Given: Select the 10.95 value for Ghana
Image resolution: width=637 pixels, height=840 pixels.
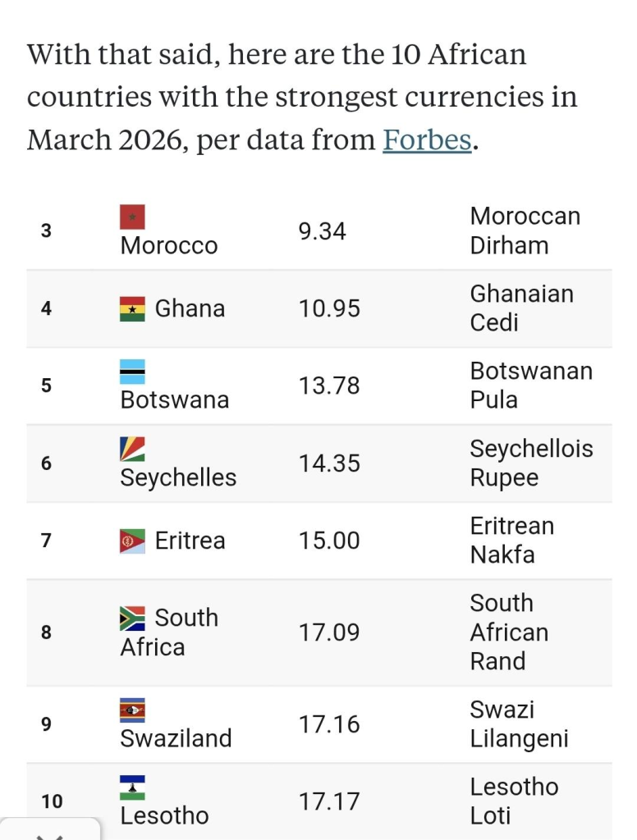Looking at the screenshot, I should [329, 309].
